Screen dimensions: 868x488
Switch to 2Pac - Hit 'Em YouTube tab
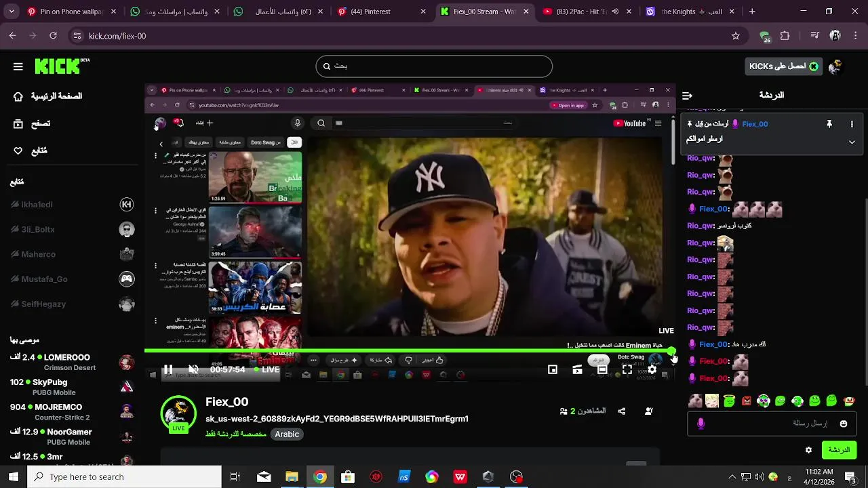[587, 12]
